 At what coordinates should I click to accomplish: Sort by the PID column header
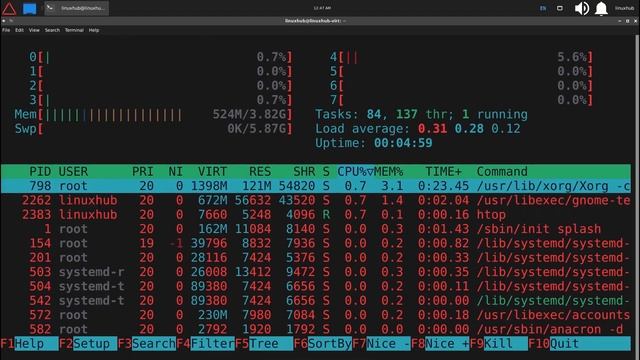(x=40, y=171)
